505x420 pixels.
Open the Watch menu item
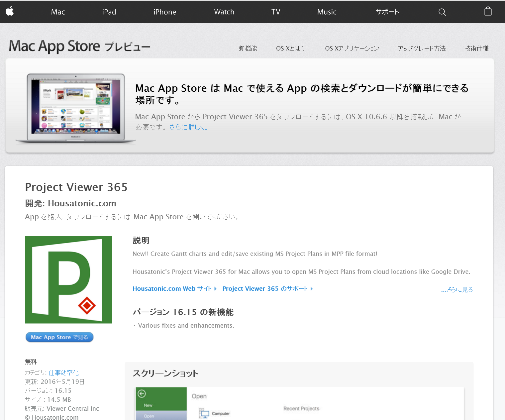[224, 12]
